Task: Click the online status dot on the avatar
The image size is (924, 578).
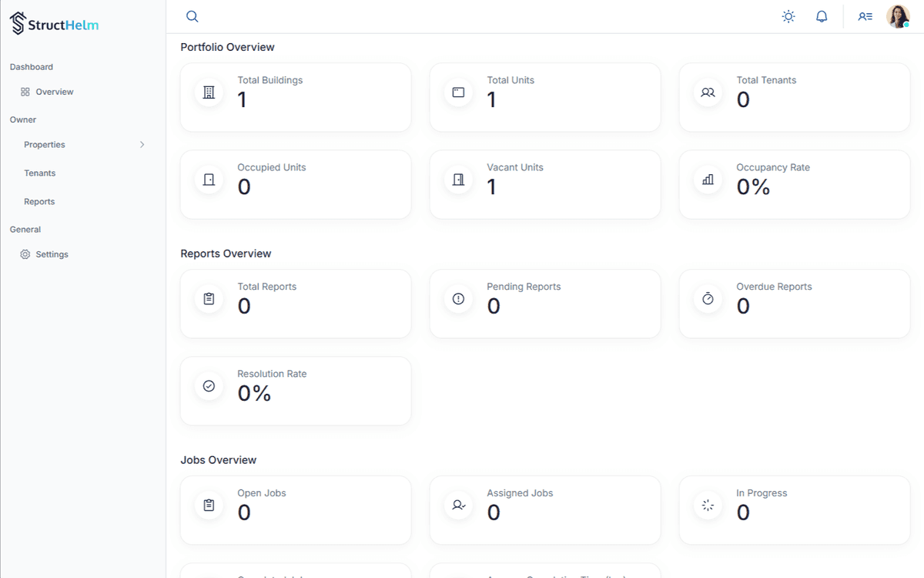Action: click(x=907, y=24)
